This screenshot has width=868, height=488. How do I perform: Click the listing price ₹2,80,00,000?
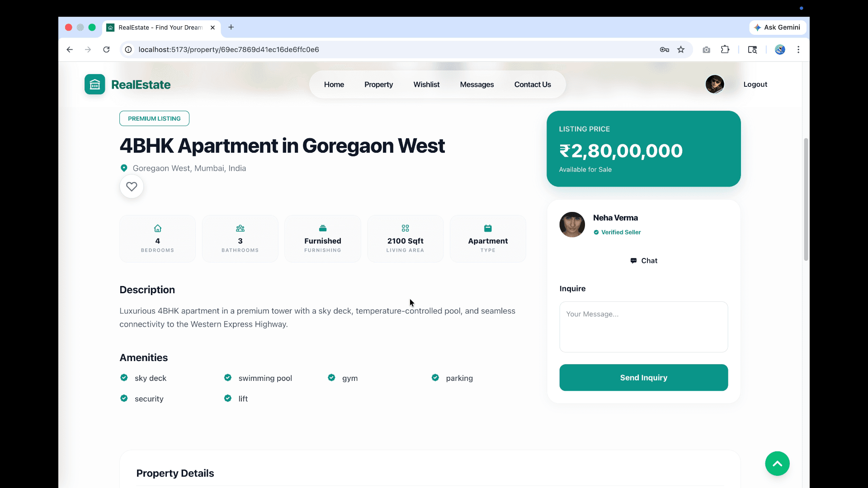(621, 151)
